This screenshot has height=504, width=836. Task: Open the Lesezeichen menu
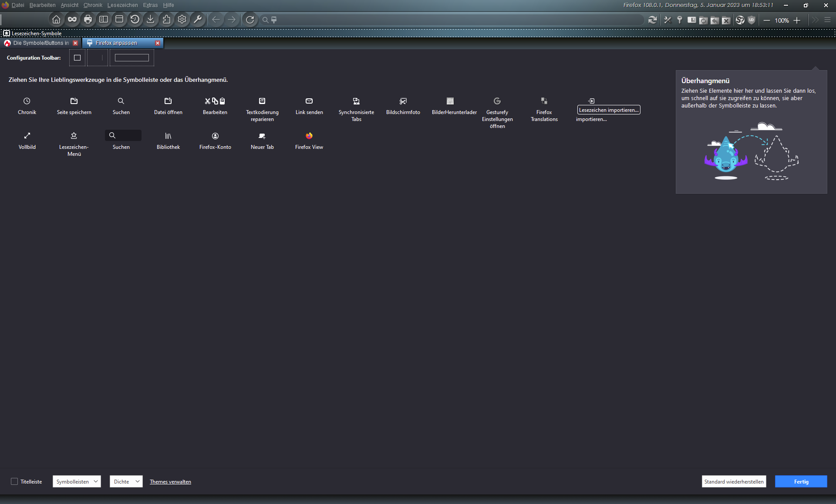coord(122,5)
